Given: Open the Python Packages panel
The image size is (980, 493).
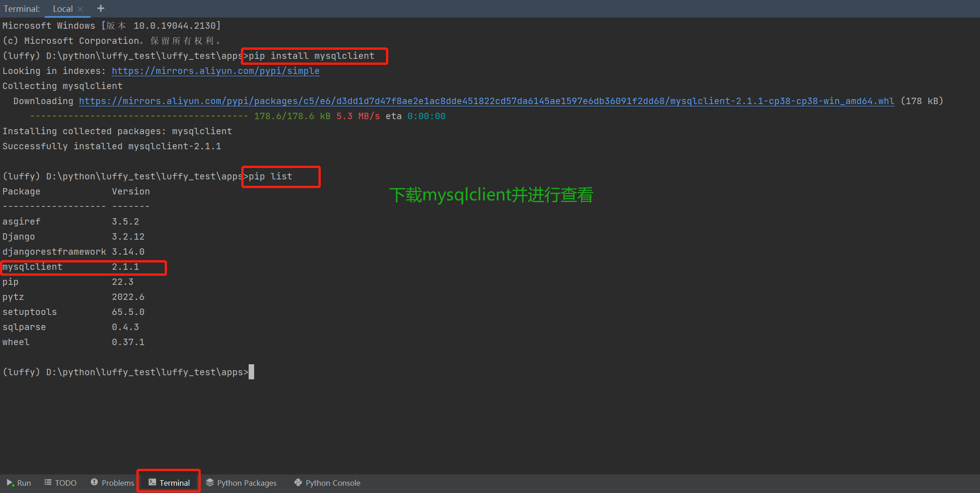Looking at the screenshot, I should (241, 483).
